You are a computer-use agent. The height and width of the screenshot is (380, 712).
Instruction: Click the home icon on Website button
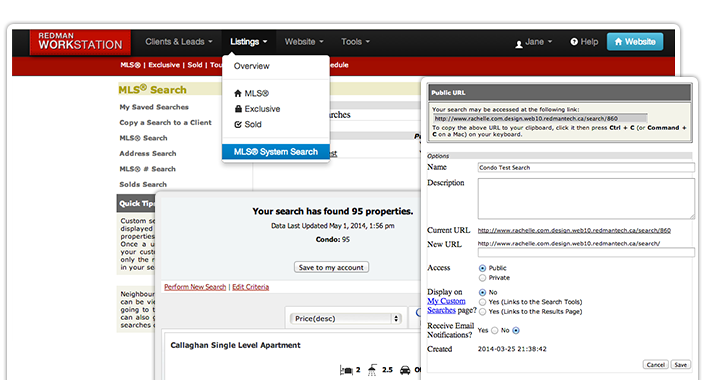pos(618,42)
